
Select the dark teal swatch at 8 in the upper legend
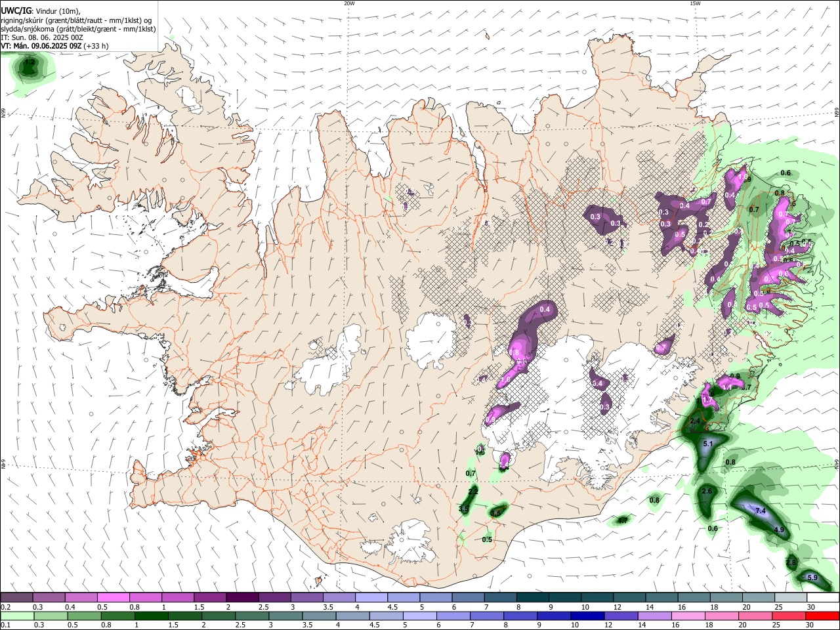pos(533,598)
